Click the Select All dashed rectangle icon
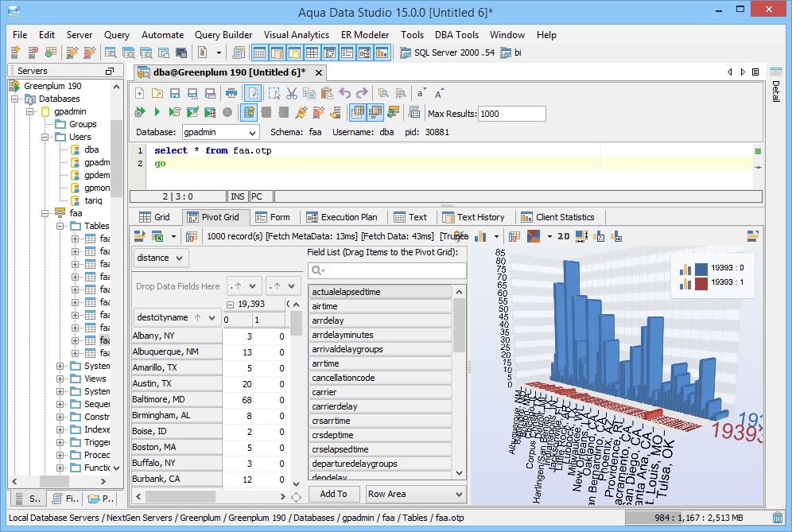This screenshot has width=792, height=532. pos(274,94)
